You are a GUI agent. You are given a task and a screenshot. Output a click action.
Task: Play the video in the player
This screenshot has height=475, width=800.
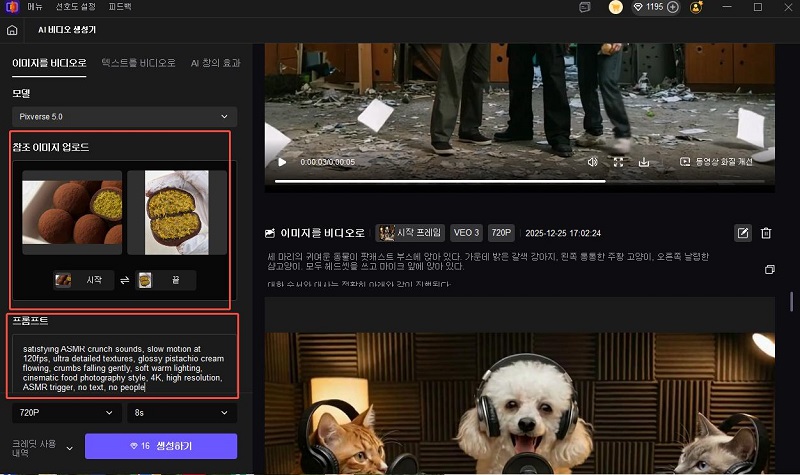click(x=282, y=161)
